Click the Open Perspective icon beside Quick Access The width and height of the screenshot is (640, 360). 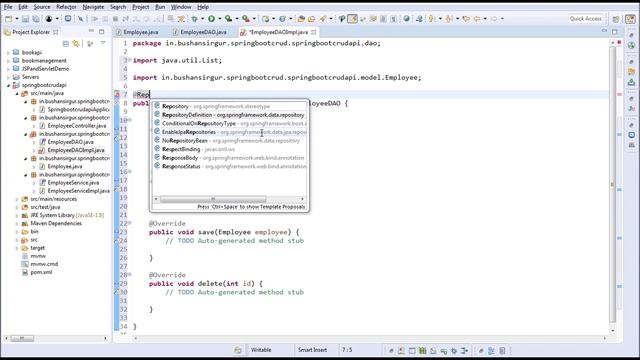[x=616, y=19]
